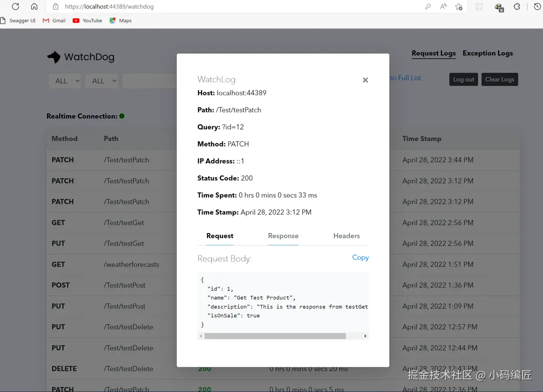View site info lock icon
Image resolution: width=543 pixels, height=392 pixels.
(55, 7)
